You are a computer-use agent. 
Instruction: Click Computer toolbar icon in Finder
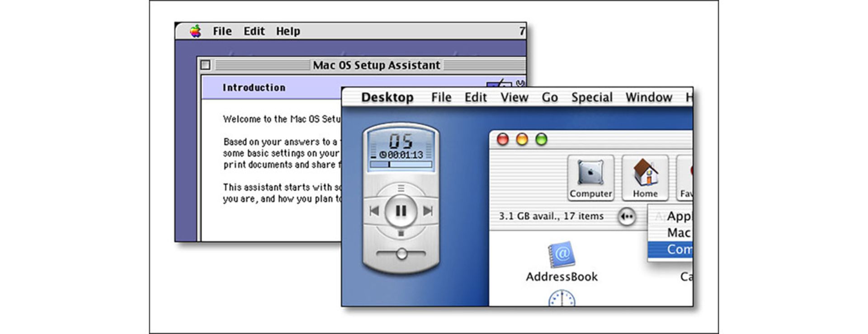(x=590, y=178)
